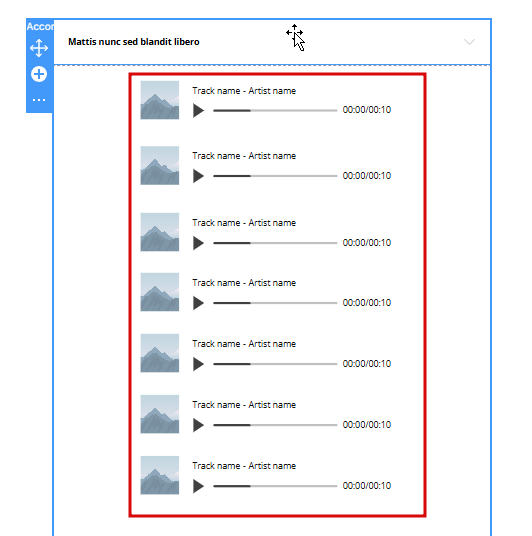Play the third track in the list
This screenshot has height=536, width=532.
tap(198, 243)
